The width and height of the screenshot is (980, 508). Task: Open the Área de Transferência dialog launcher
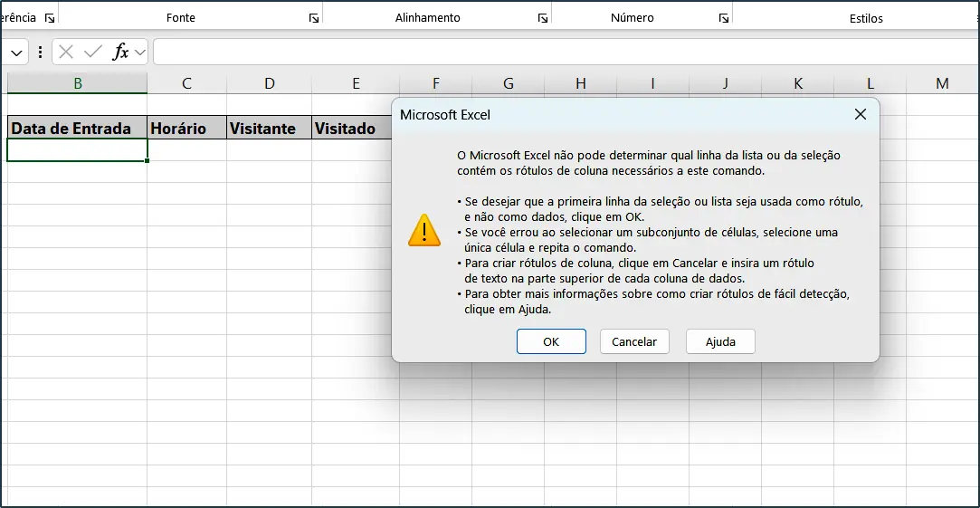(50, 19)
